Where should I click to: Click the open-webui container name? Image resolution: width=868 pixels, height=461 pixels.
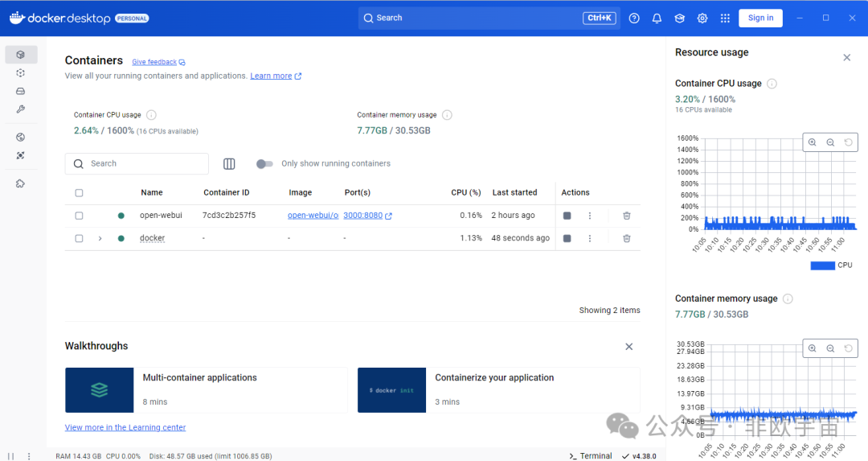coord(161,215)
